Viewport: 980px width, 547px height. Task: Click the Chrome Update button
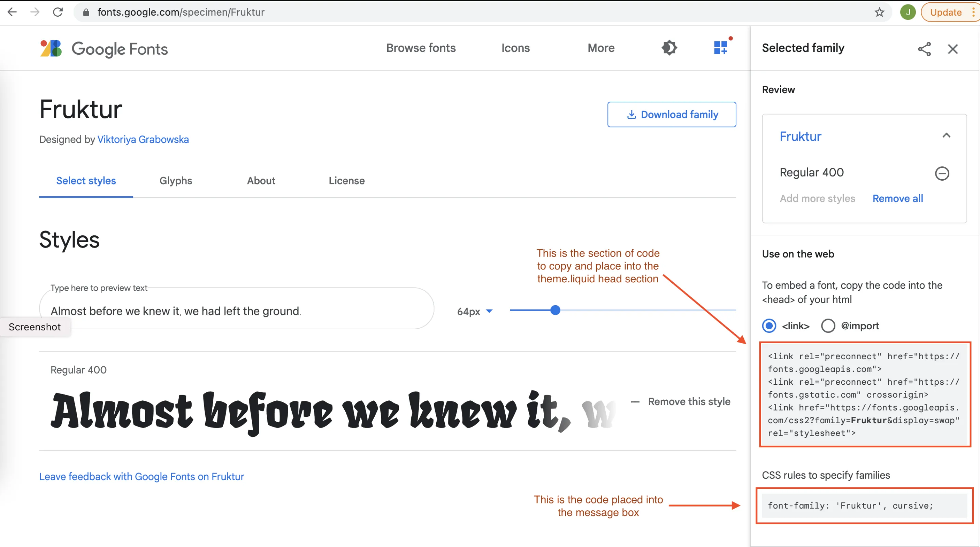tap(945, 12)
